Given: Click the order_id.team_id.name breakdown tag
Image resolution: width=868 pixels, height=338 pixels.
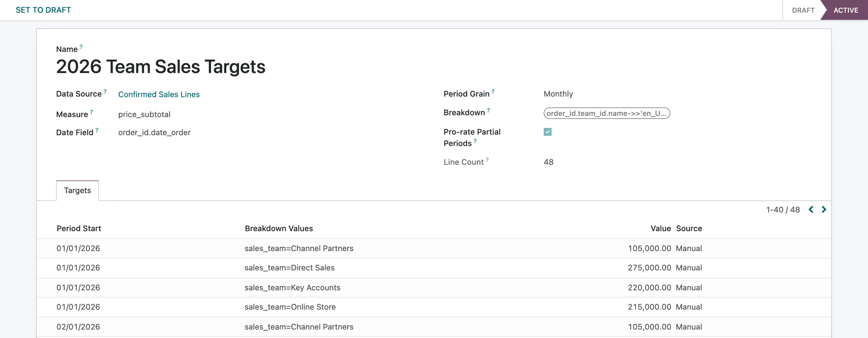Looking at the screenshot, I should (x=606, y=113).
